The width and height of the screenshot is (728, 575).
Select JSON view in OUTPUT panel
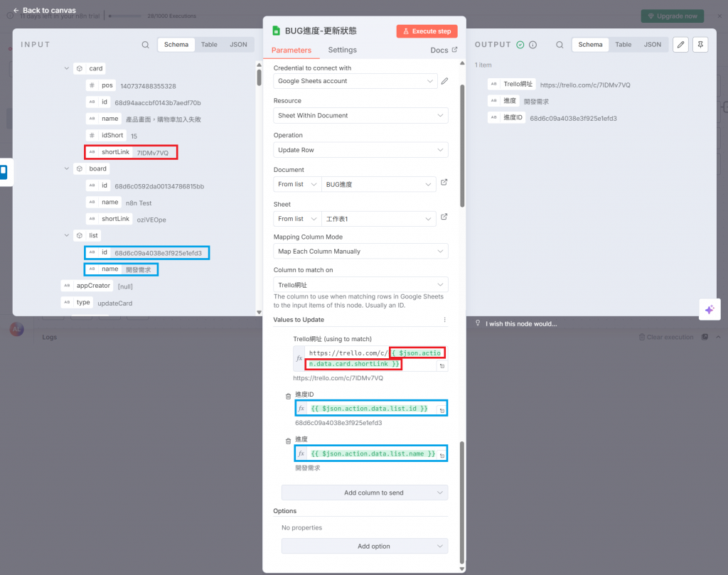point(653,45)
